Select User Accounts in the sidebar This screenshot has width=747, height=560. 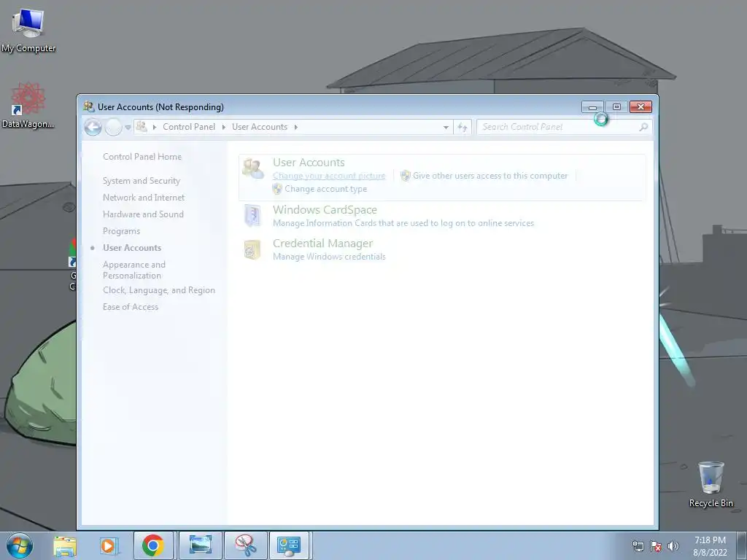click(x=132, y=248)
